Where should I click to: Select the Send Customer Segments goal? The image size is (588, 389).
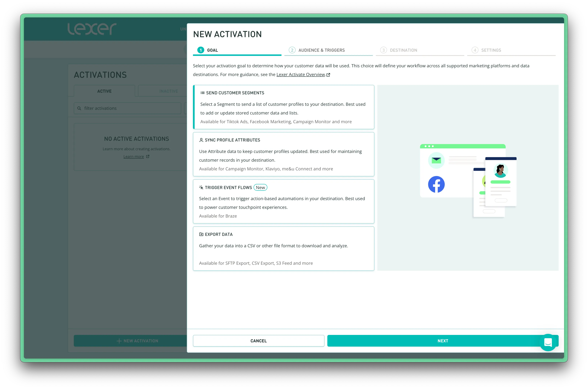click(x=283, y=107)
